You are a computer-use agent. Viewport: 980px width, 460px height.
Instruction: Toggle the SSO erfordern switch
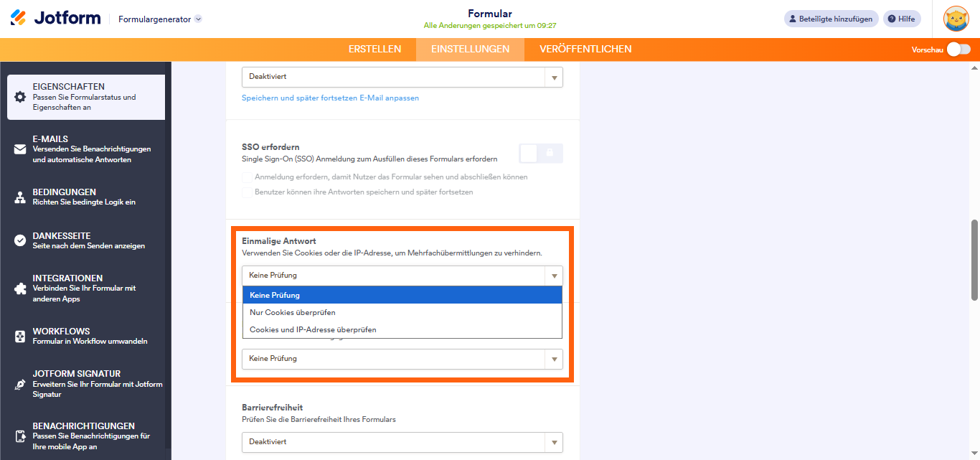pyautogui.click(x=540, y=153)
